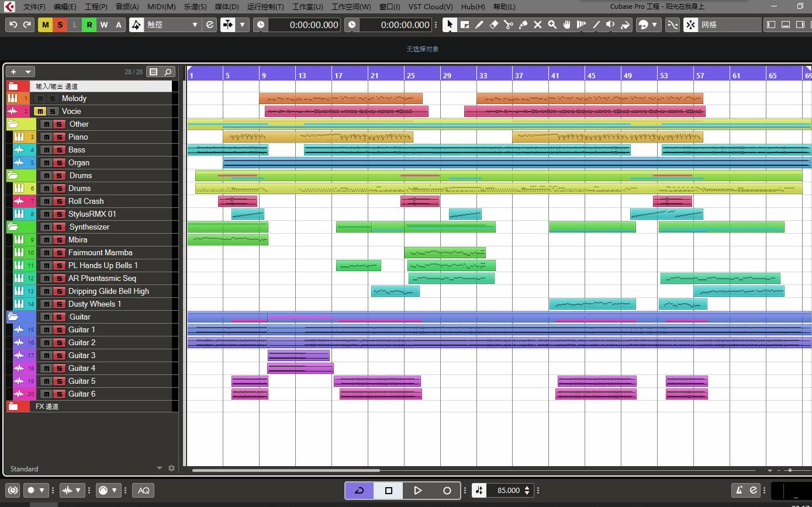Click the tempo value 85.000 field
Image resolution: width=812 pixels, height=507 pixels.
tap(508, 490)
